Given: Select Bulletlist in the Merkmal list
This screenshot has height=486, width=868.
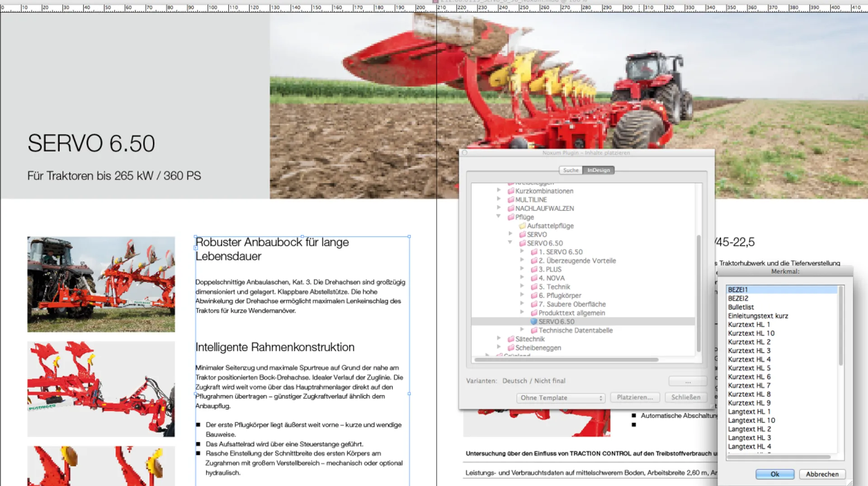Looking at the screenshot, I should (782, 307).
